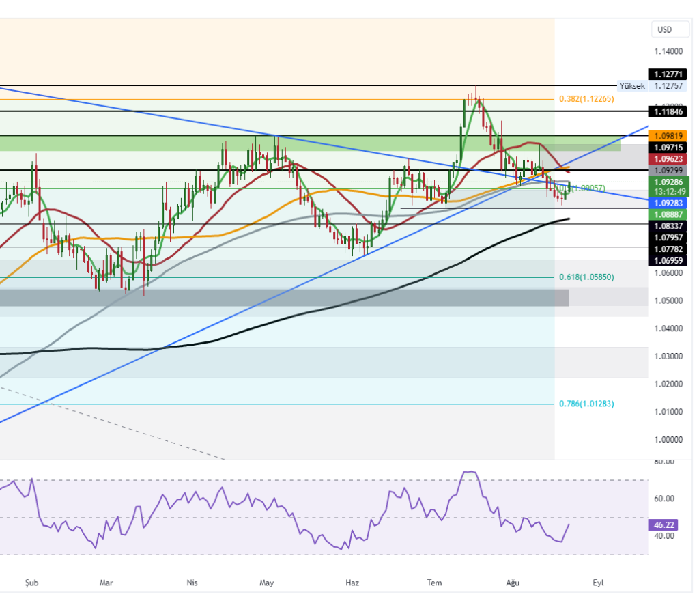Select the 1.11846 horizontal line price tag
This screenshot has height=616, width=699.
pos(668,111)
